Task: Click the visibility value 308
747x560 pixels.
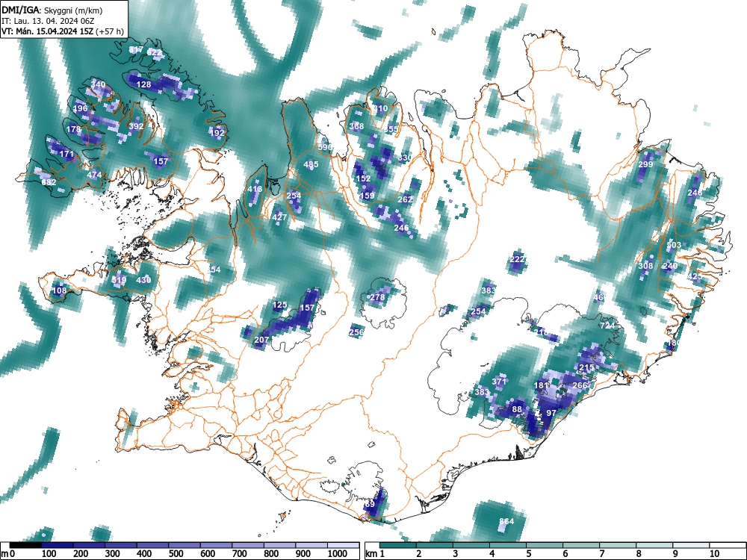Action: coord(645,266)
